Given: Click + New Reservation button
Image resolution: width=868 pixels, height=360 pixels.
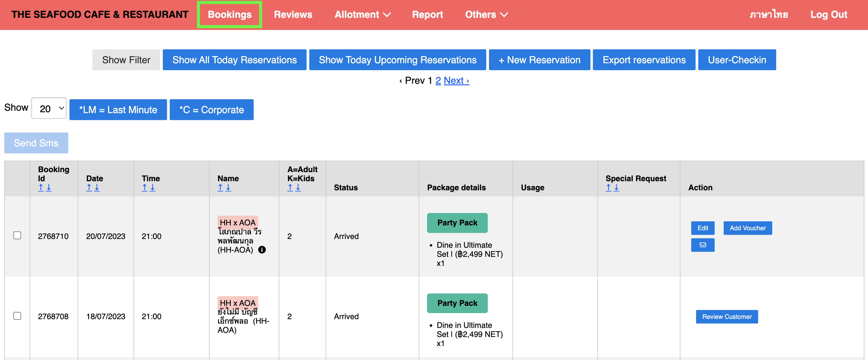Looking at the screenshot, I should pyautogui.click(x=539, y=60).
